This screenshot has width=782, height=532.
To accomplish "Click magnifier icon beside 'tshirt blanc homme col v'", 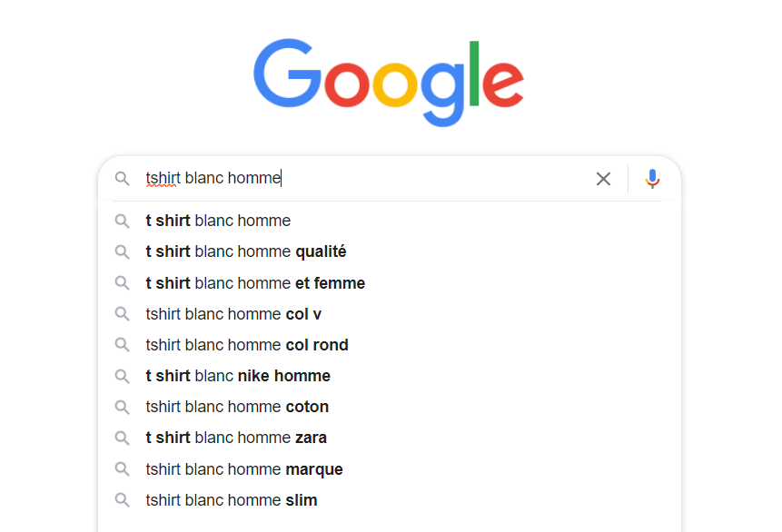I will pyautogui.click(x=123, y=314).
